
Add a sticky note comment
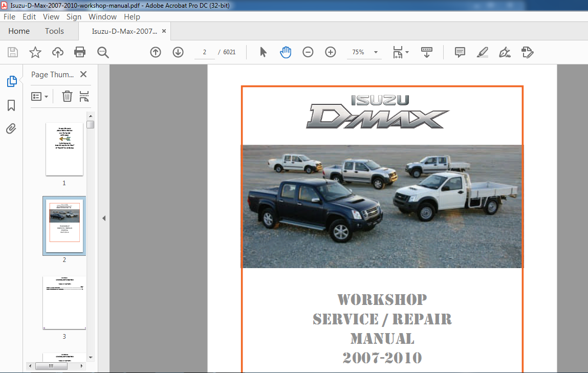[460, 52]
